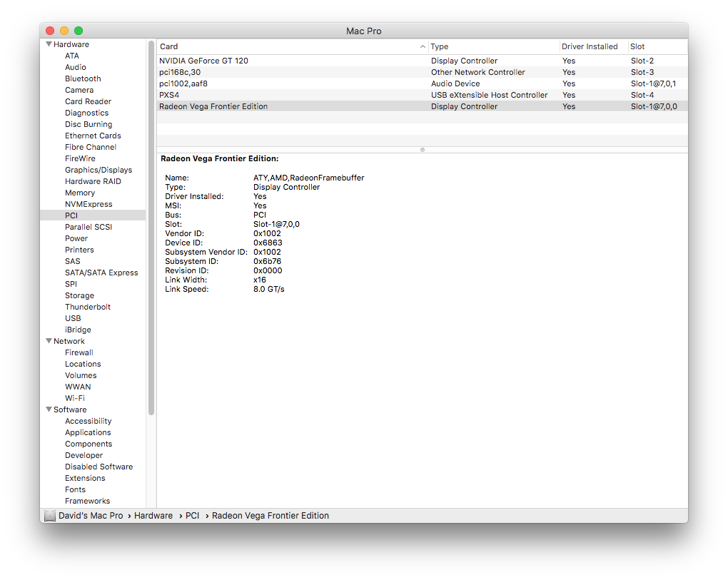Image resolution: width=728 pixels, height=580 pixels.
Task: Click Radeon Vega Frontier Edition in path bar
Action: [271, 516]
